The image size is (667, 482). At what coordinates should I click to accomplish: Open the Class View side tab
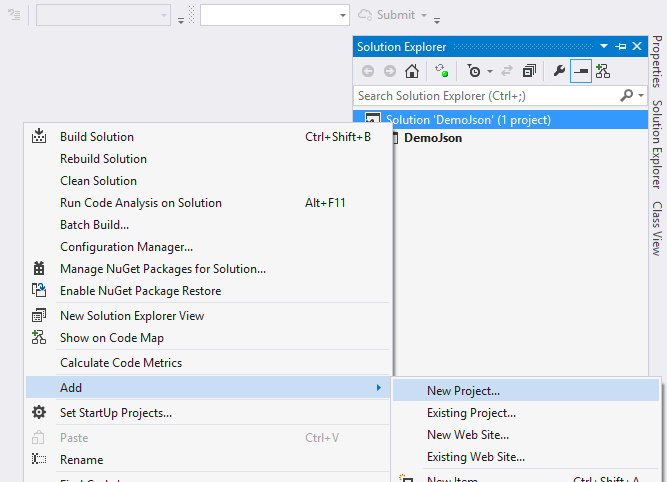pos(657,228)
